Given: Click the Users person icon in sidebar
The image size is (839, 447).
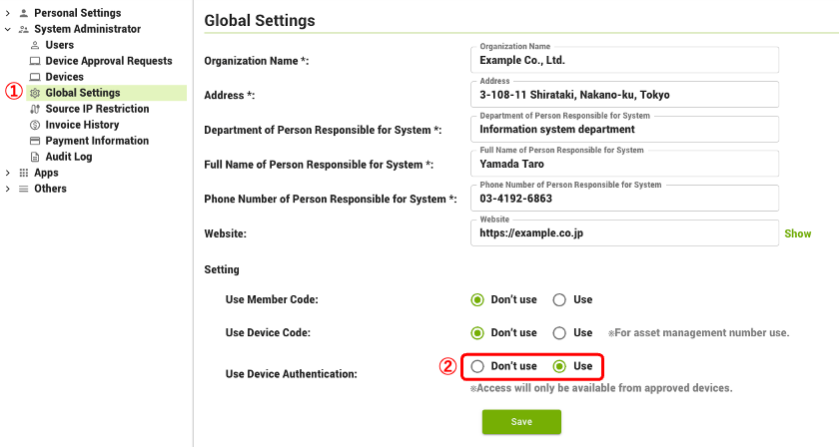Looking at the screenshot, I should 35,45.
